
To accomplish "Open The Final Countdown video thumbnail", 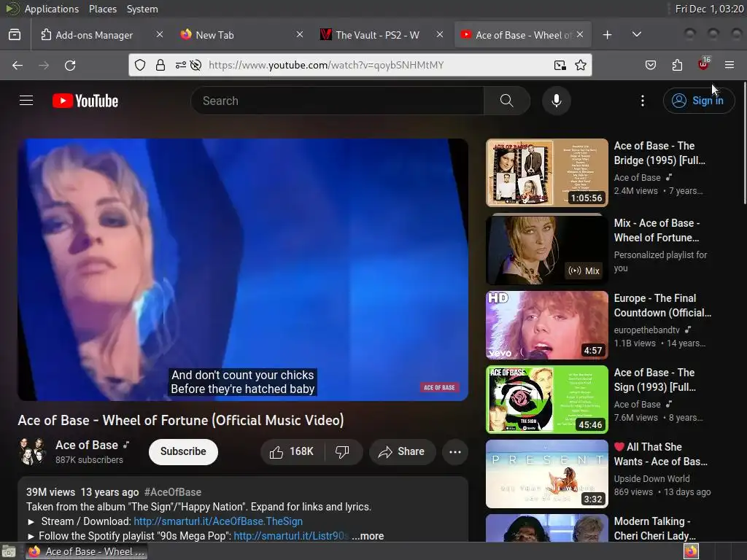I will pyautogui.click(x=547, y=324).
